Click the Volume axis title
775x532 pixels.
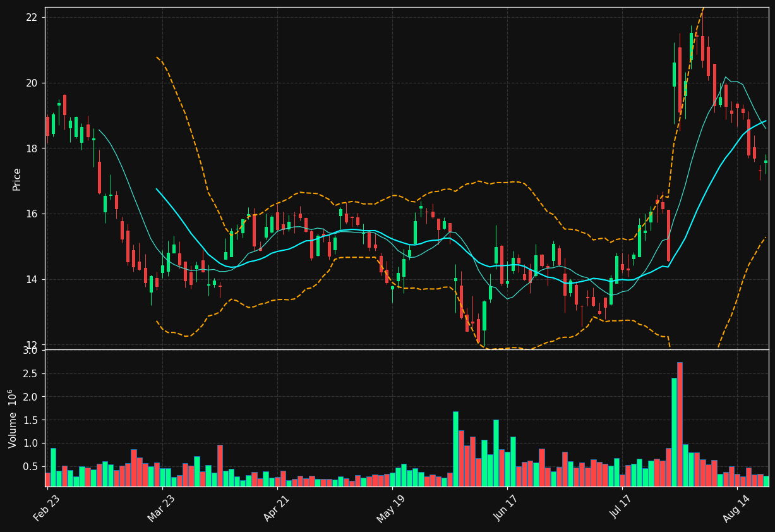[x=13, y=418]
